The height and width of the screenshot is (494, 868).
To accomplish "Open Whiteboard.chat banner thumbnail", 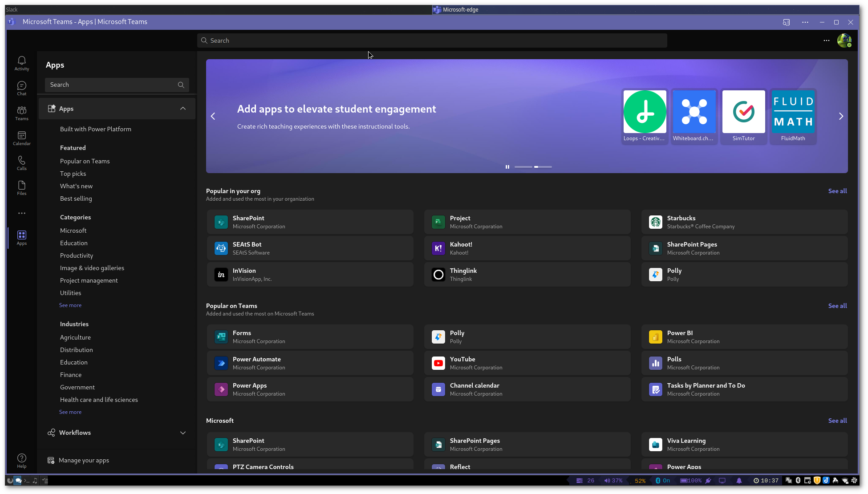I will coord(694,116).
